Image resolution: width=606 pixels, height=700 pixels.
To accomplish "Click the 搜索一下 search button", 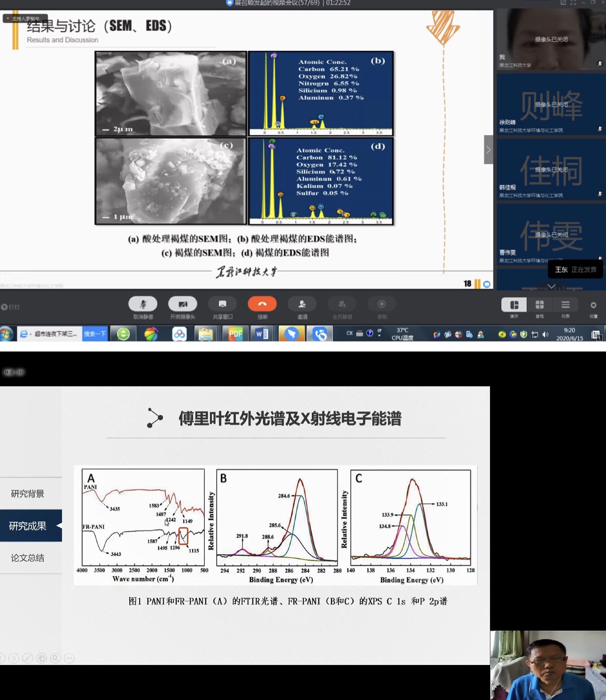I will [x=95, y=334].
